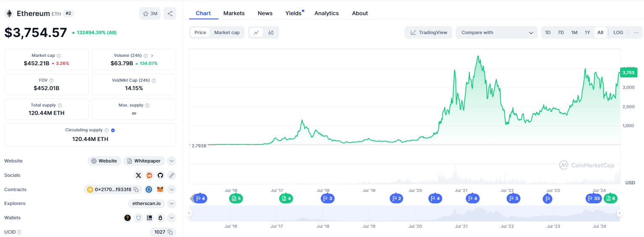Open the GitHub repository icon

tap(160, 175)
